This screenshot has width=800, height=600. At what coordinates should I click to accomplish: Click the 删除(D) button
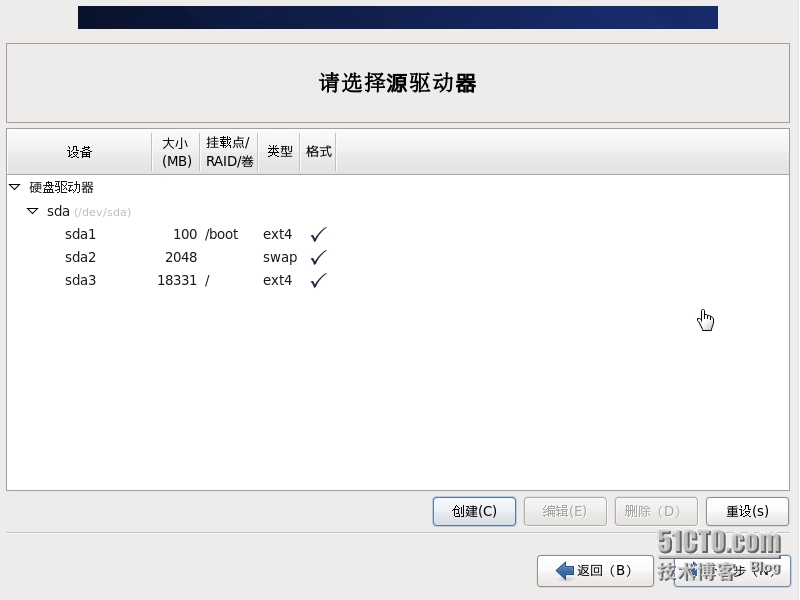pos(656,511)
